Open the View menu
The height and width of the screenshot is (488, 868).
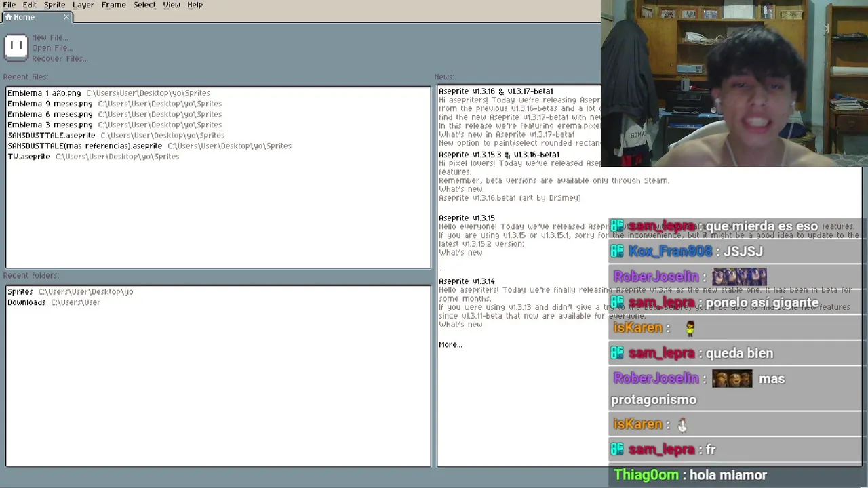[172, 5]
